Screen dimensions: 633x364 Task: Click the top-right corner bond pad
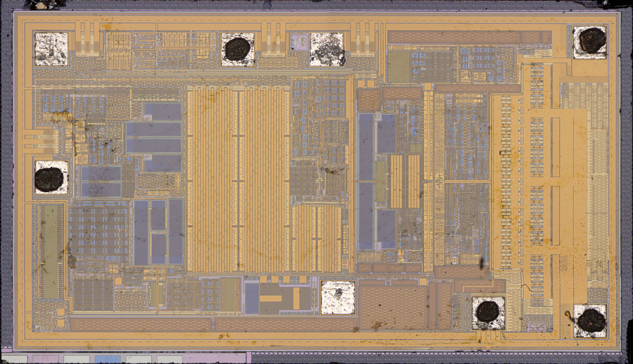[x=589, y=45]
